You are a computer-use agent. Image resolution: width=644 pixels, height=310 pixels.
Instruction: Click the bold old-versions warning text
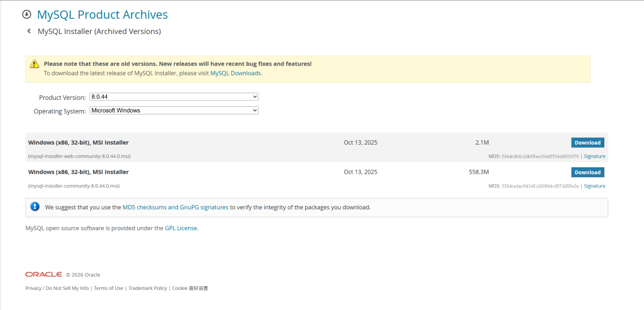pos(177,64)
